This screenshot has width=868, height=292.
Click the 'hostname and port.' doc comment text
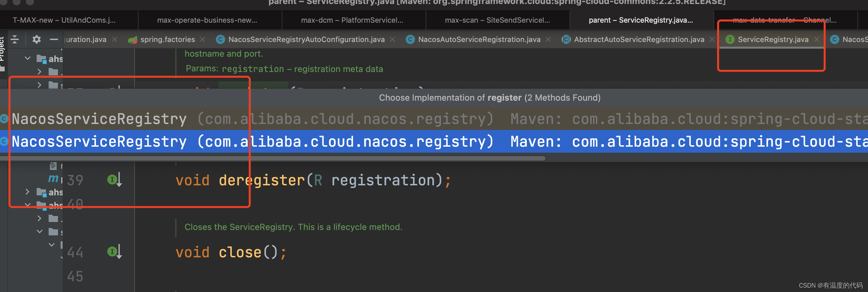(224, 54)
